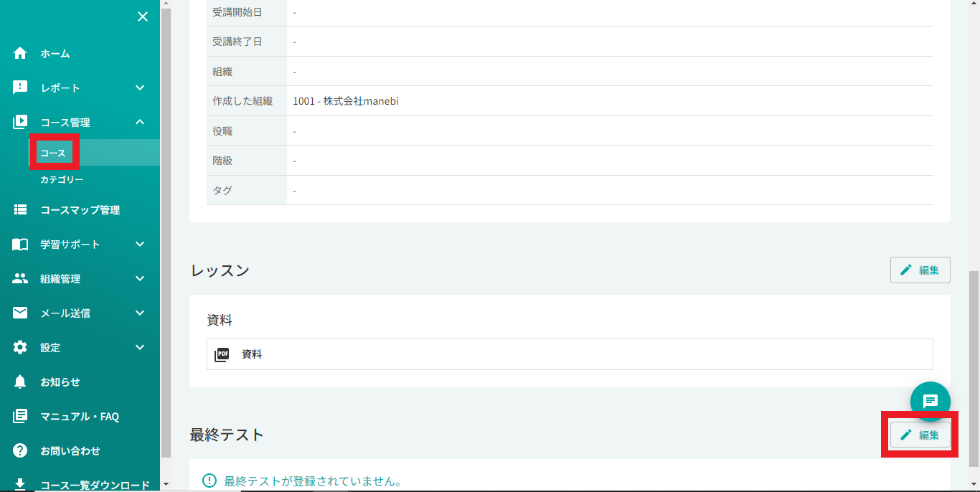980x492 pixels.
Task: Click the 最終テスト section heading
Action: pos(227,435)
